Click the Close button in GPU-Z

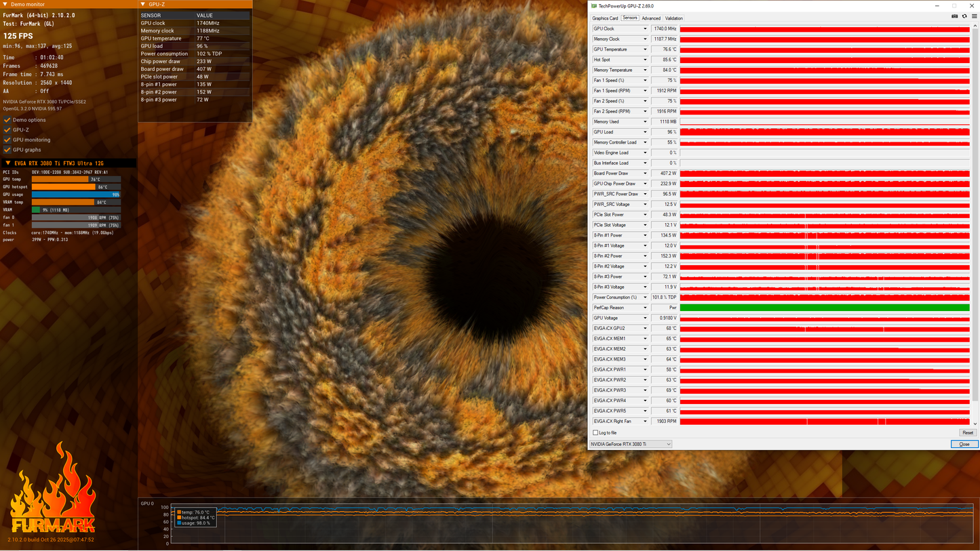click(x=964, y=445)
